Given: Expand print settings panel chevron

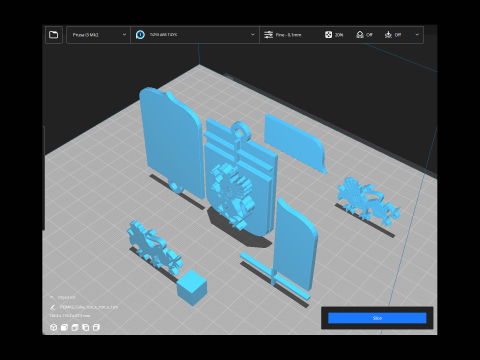Looking at the screenshot, I should [417, 35].
